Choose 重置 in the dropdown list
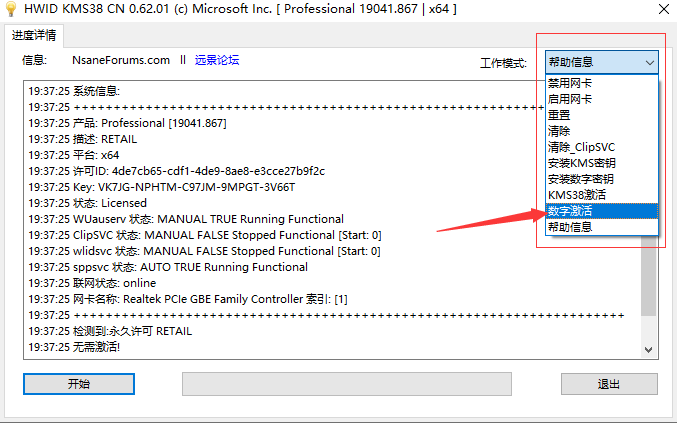677x423 pixels. 559,116
